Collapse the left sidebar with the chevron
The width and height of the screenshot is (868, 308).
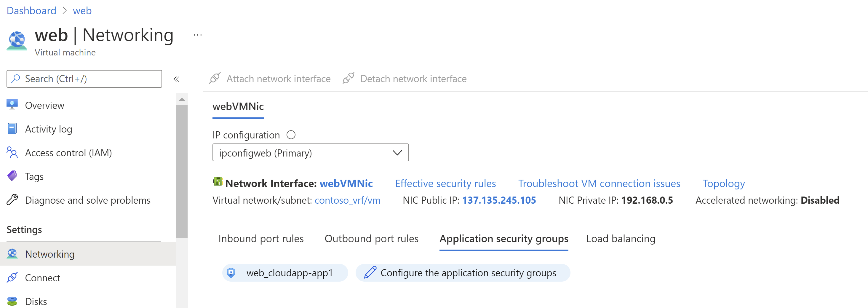pyautogui.click(x=176, y=79)
